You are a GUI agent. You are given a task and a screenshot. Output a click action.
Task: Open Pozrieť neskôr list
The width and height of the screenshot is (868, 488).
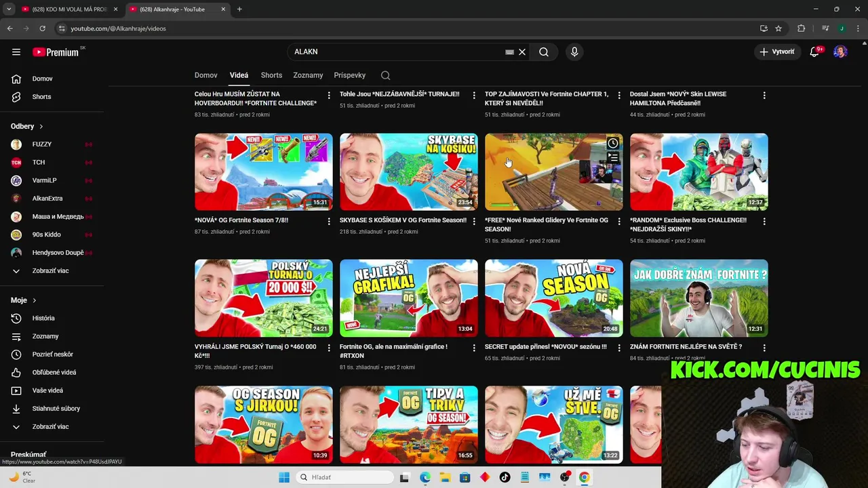click(x=54, y=354)
